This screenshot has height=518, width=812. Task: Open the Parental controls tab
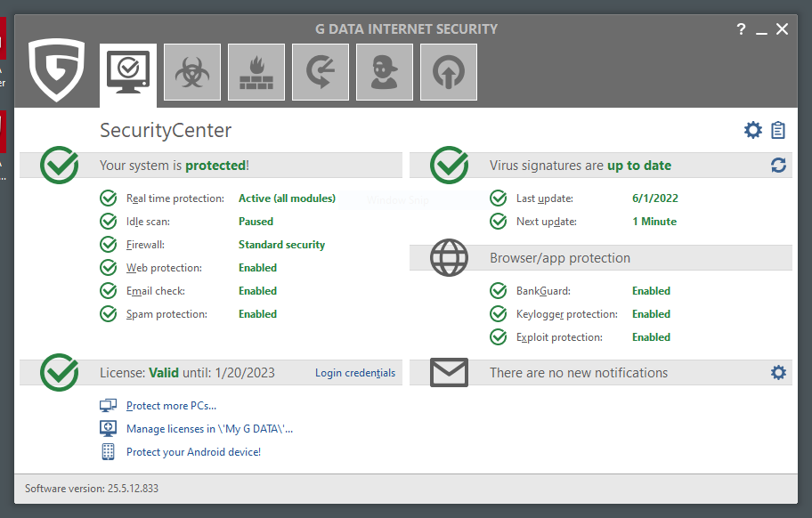[385, 72]
